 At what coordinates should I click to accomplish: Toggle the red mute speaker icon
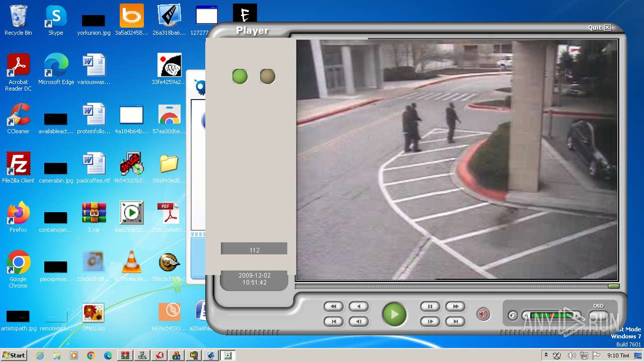click(x=483, y=315)
